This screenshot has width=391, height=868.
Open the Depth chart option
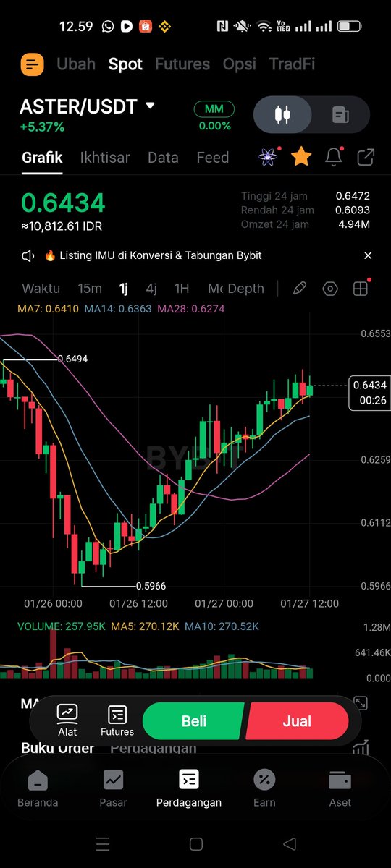point(246,289)
